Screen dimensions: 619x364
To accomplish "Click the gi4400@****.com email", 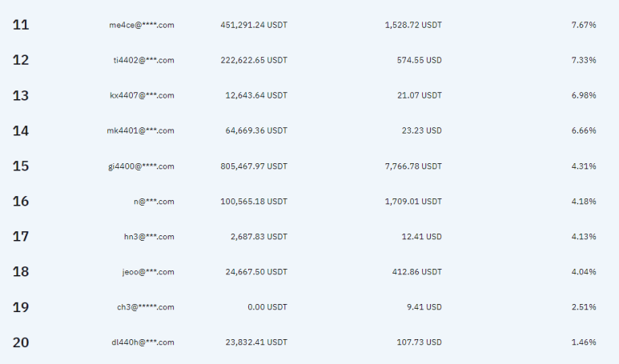I will click(141, 166).
